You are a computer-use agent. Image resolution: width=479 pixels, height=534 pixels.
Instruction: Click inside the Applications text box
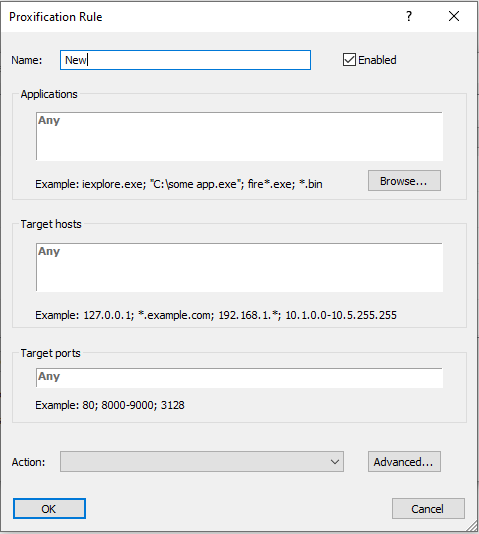(x=239, y=136)
